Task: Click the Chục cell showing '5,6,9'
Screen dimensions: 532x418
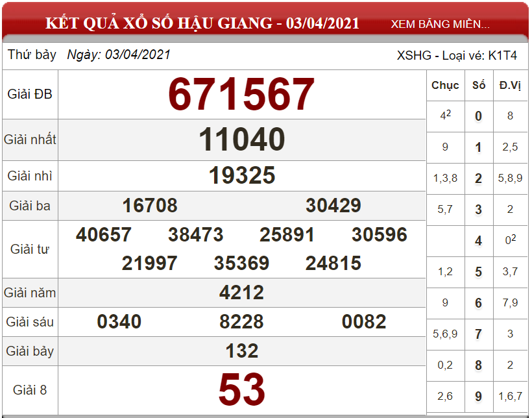Action: (445, 334)
